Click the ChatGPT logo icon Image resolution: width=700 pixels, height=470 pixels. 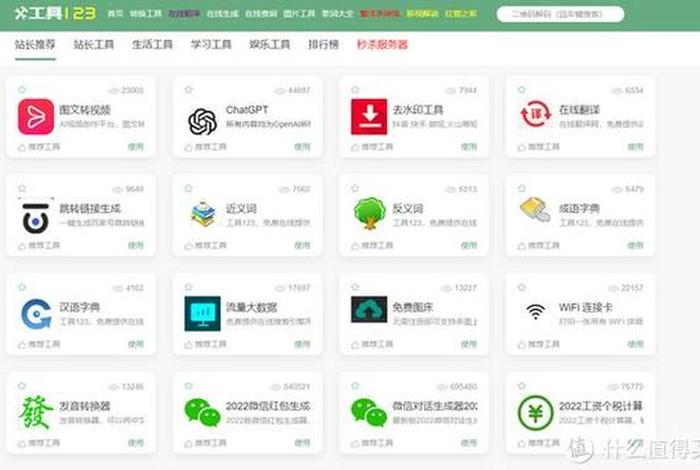pos(202,121)
